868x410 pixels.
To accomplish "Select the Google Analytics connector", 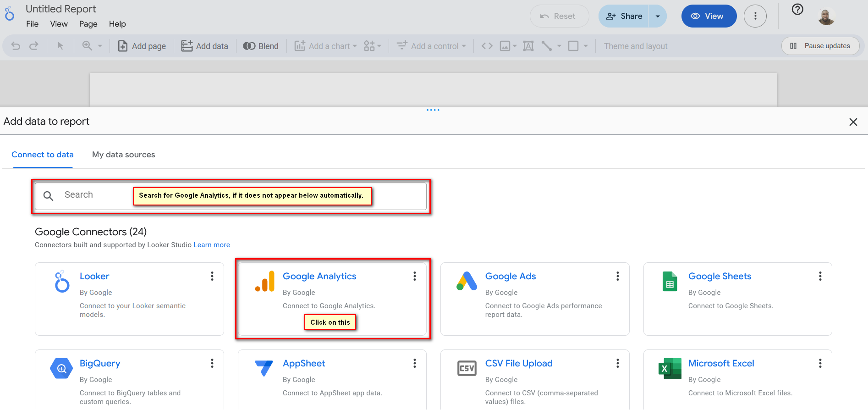I will pos(332,299).
